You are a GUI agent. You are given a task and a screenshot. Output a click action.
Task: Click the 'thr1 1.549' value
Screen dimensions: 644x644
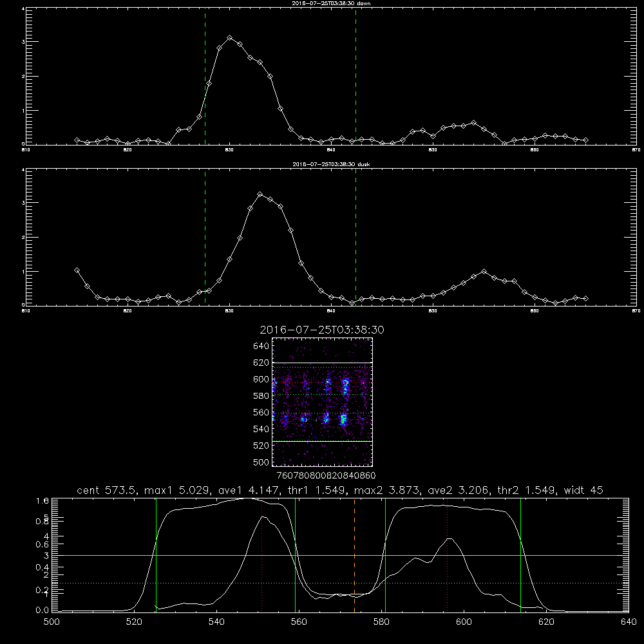coord(315,490)
